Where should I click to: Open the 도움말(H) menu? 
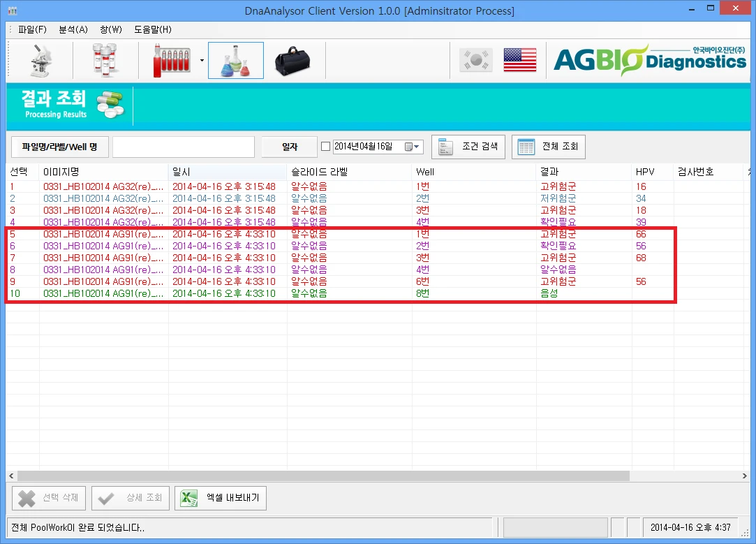tap(153, 29)
